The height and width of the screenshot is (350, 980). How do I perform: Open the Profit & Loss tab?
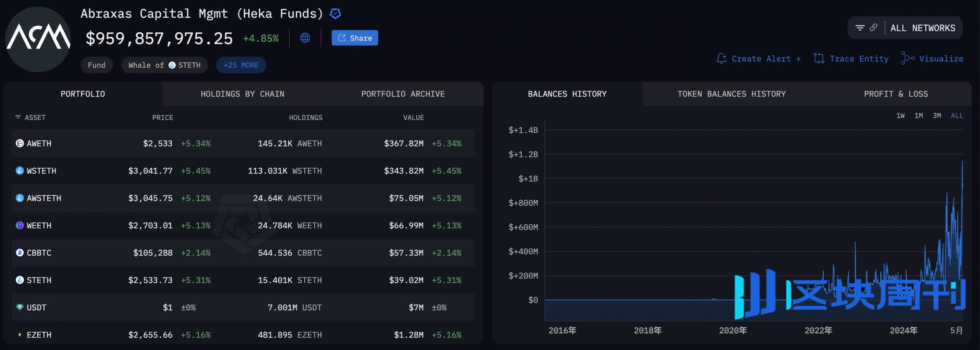click(896, 94)
